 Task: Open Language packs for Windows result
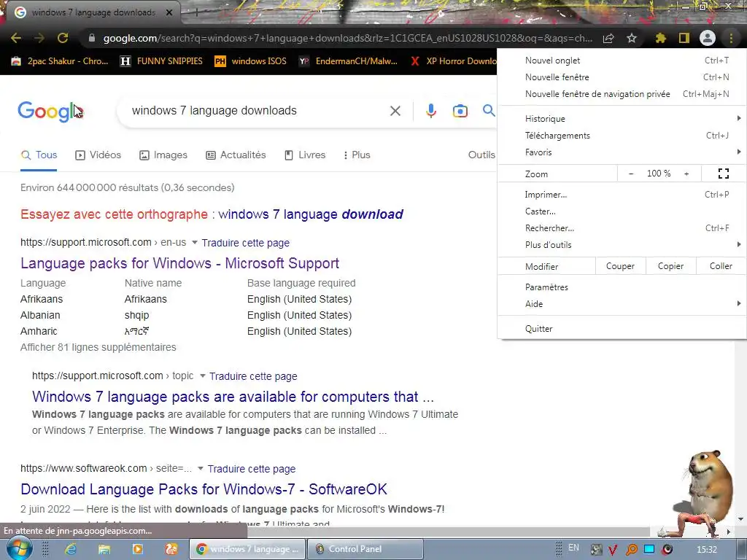tap(179, 263)
